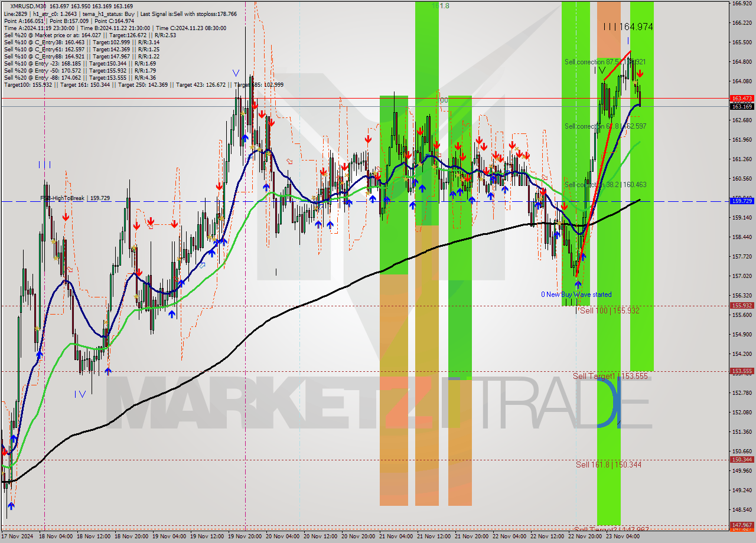The width and height of the screenshot is (756, 543).
Task: Click the 161.960 price scale value
Action: coord(742,140)
